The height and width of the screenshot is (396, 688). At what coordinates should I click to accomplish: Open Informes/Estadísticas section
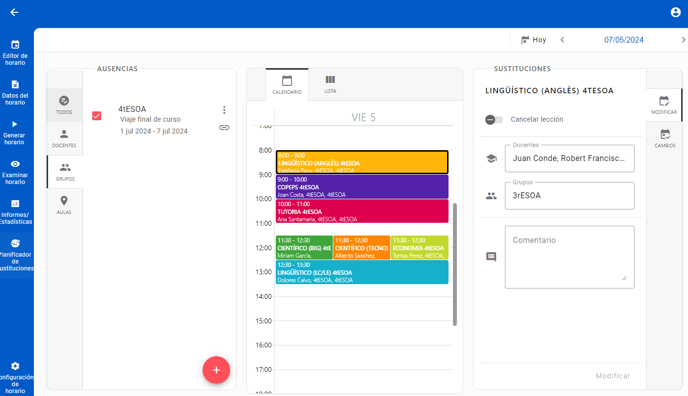(x=15, y=211)
